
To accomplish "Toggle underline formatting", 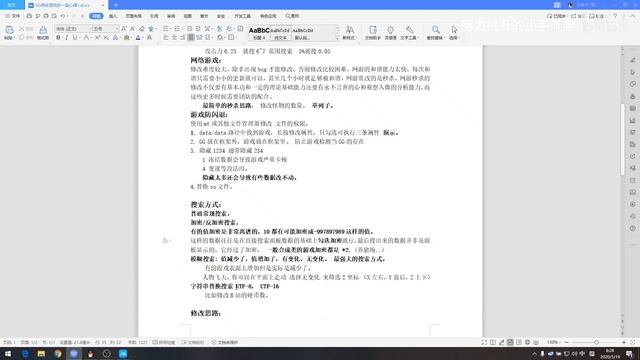I will [x=75, y=38].
